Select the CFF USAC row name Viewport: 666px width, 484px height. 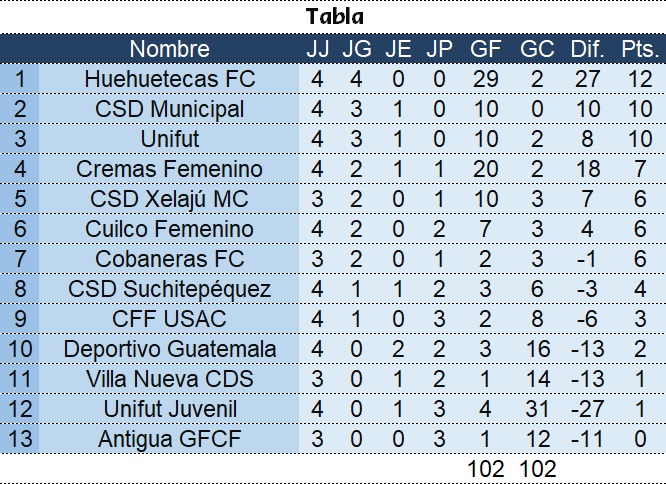tap(170, 319)
